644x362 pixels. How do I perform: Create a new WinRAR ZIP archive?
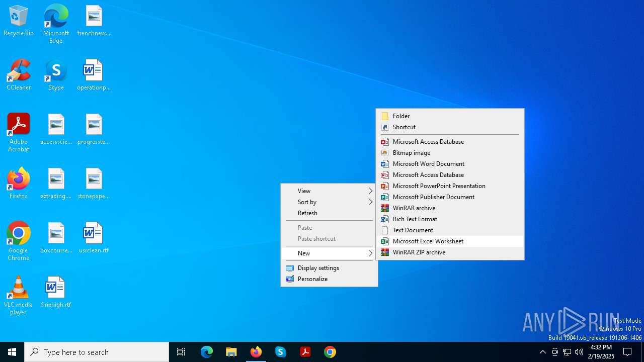[x=450, y=252]
